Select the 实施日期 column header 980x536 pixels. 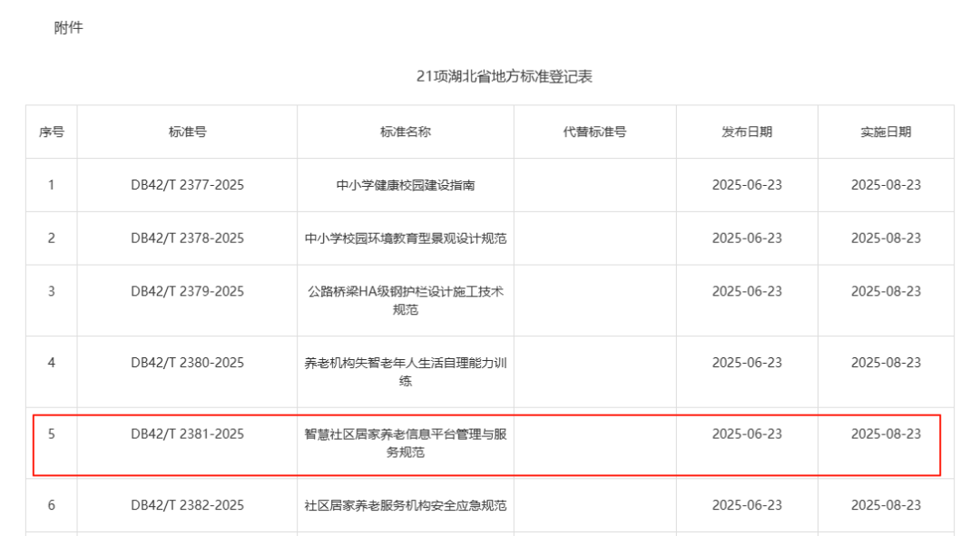click(x=886, y=132)
